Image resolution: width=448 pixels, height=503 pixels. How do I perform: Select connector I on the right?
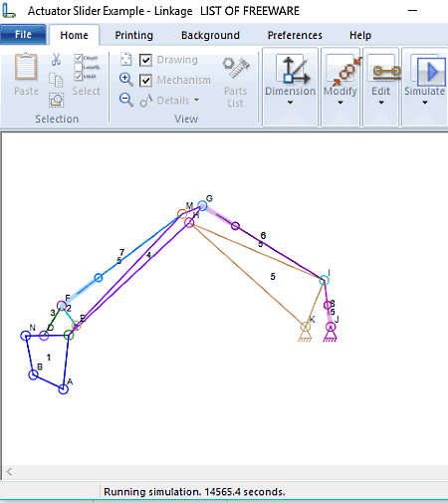(x=324, y=281)
